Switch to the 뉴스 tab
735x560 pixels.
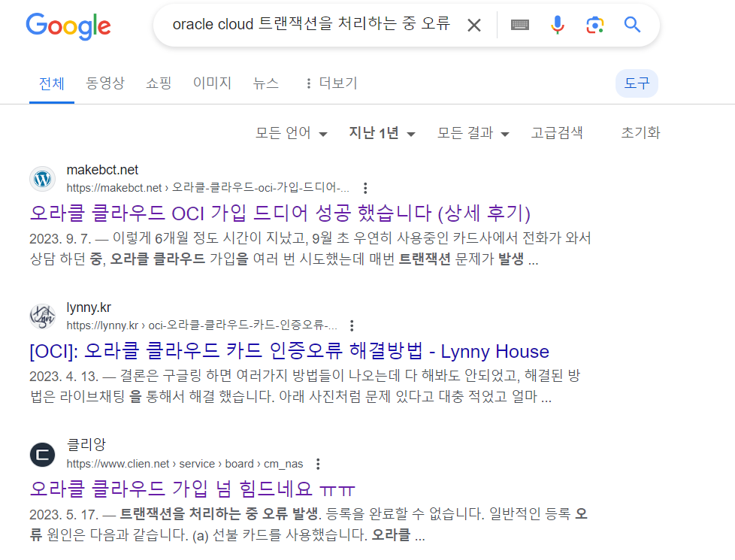[x=266, y=83]
